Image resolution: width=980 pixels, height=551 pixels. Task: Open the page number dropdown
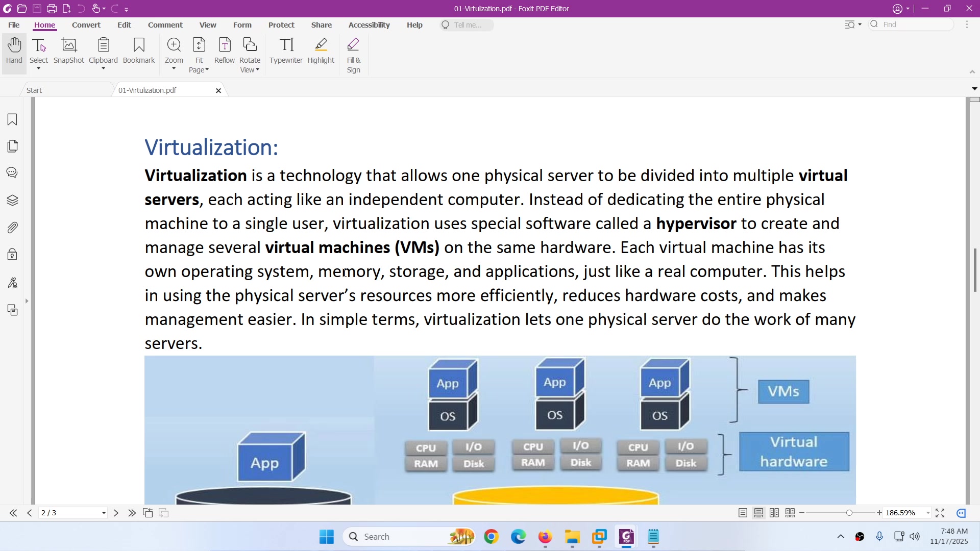104,513
